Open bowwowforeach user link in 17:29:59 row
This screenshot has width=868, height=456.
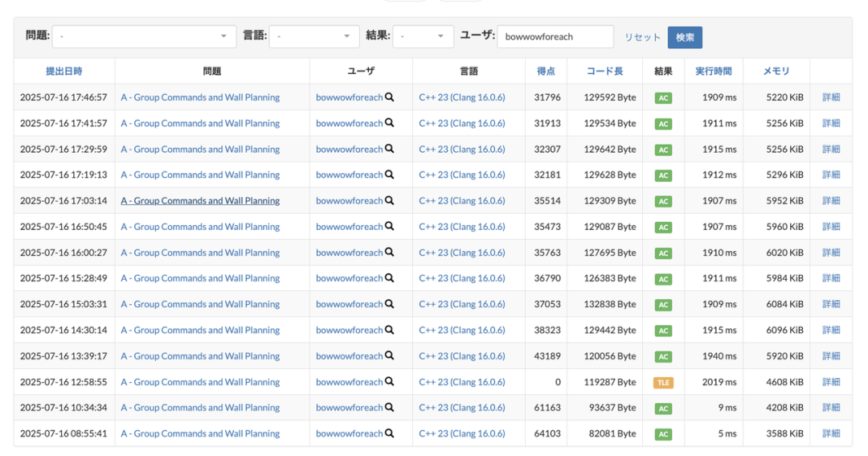[350, 149]
